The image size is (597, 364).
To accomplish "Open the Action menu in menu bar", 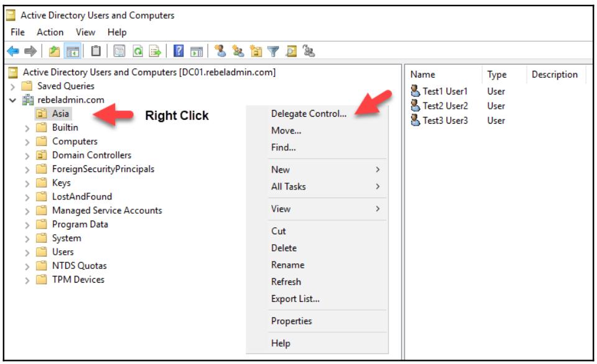I will click(50, 32).
